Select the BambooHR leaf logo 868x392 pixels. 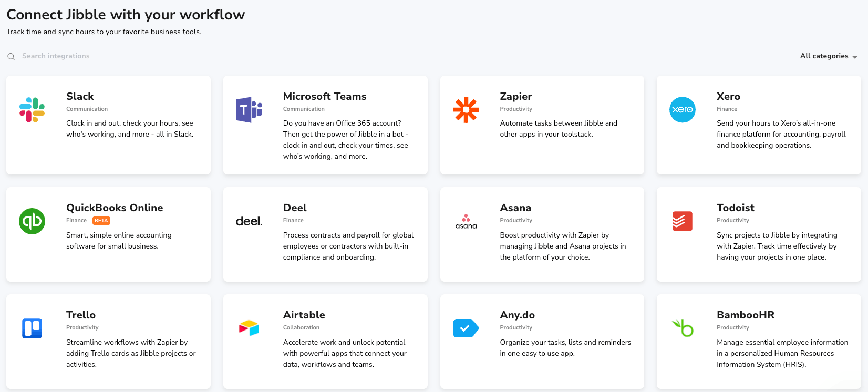click(x=683, y=328)
